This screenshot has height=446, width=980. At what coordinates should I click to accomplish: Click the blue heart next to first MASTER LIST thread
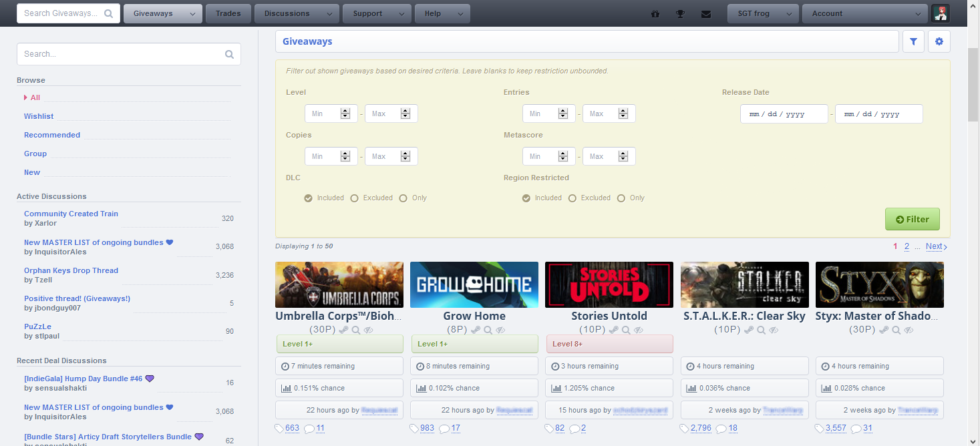pos(170,242)
